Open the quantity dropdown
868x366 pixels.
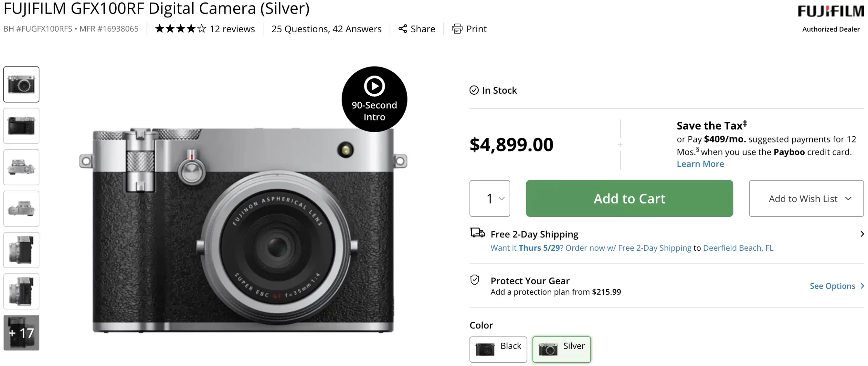tap(489, 198)
